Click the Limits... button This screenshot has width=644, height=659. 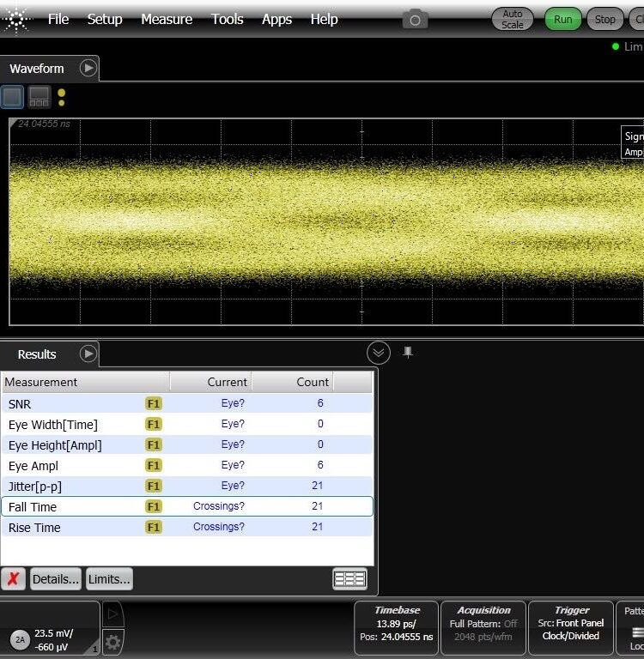pyautogui.click(x=109, y=579)
